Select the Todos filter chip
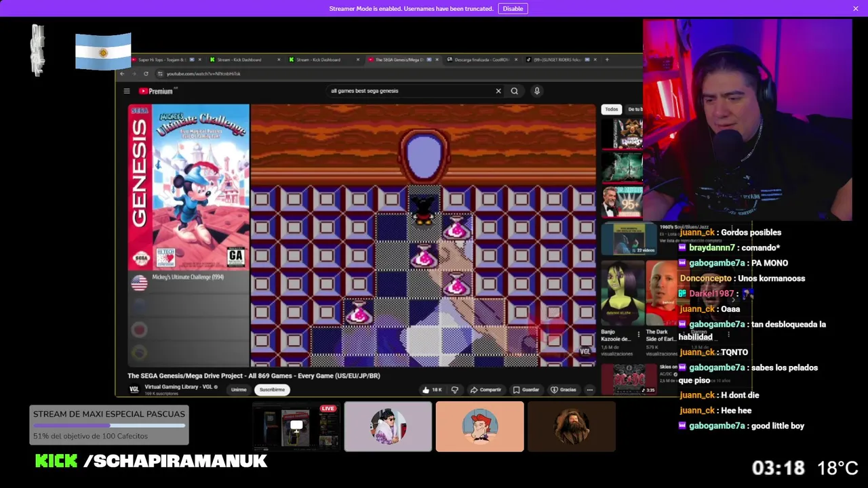The width and height of the screenshot is (868, 488). point(612,109)
